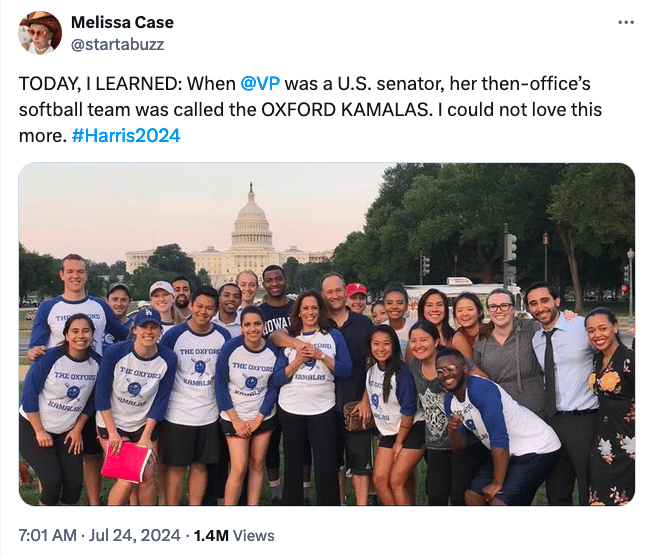Open the Melissa Case display name link
Image resolution: width=654 pixels, height=556 pixels.
click(x=122, y=23)
